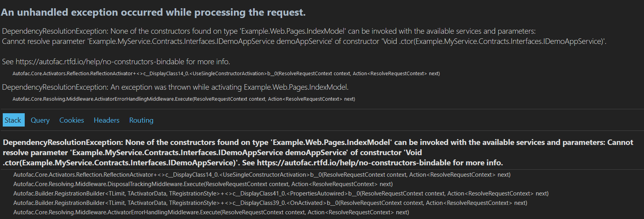Expand the PropertiesAutowired RegistrationBuilder stack frame
This screenshot has height=219, width=644.
pos(281,194)
